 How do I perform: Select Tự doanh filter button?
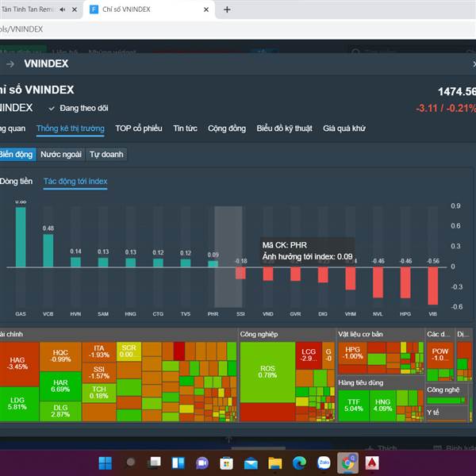pyautogui.click(x=106, y=154)
